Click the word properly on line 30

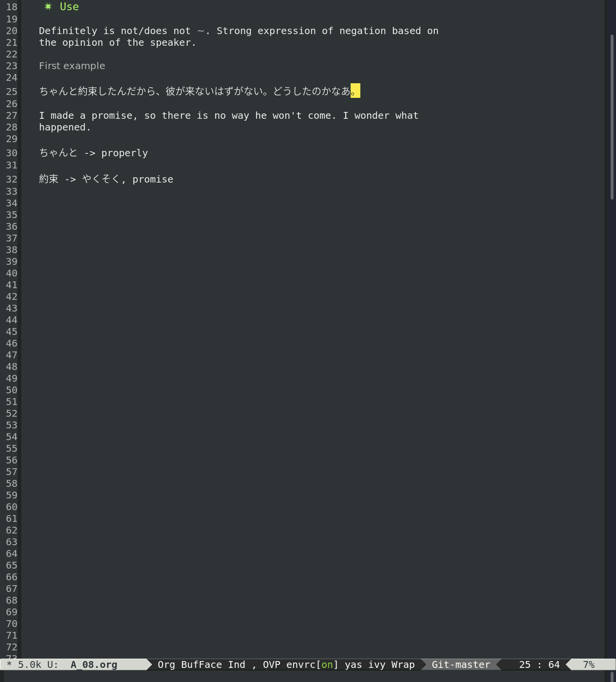[x=125, y=153]
